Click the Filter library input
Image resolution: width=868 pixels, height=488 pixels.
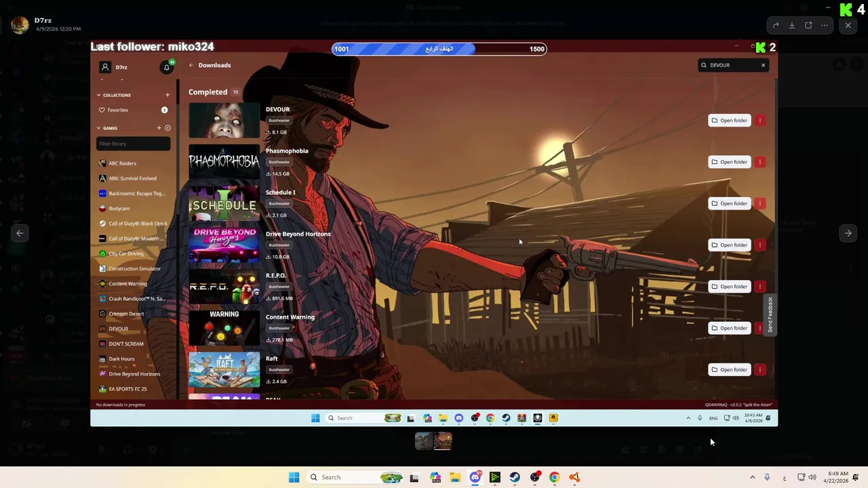(x=133, y=144)
